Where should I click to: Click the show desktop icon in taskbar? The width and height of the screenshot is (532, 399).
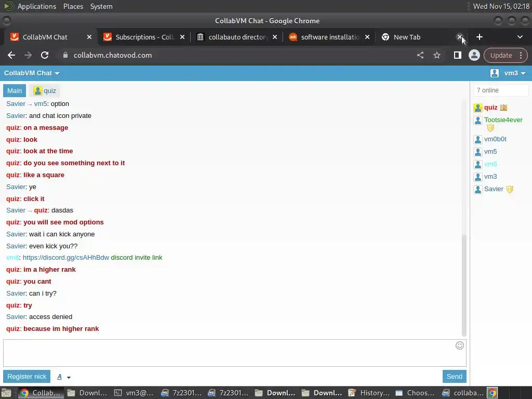point(6,393)
